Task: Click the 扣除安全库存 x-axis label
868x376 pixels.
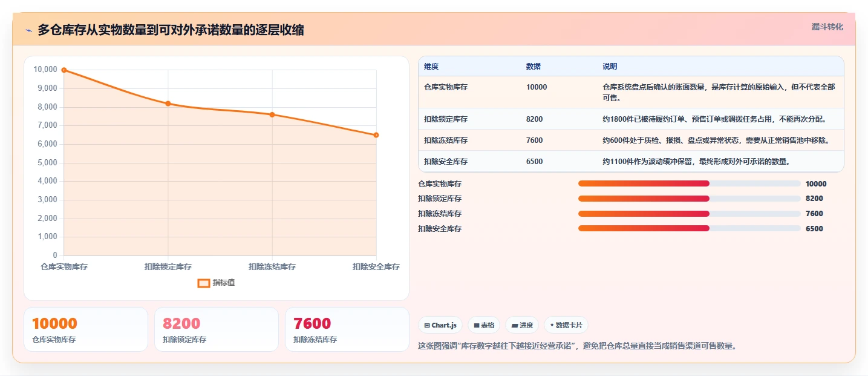Action: point(376,266)
